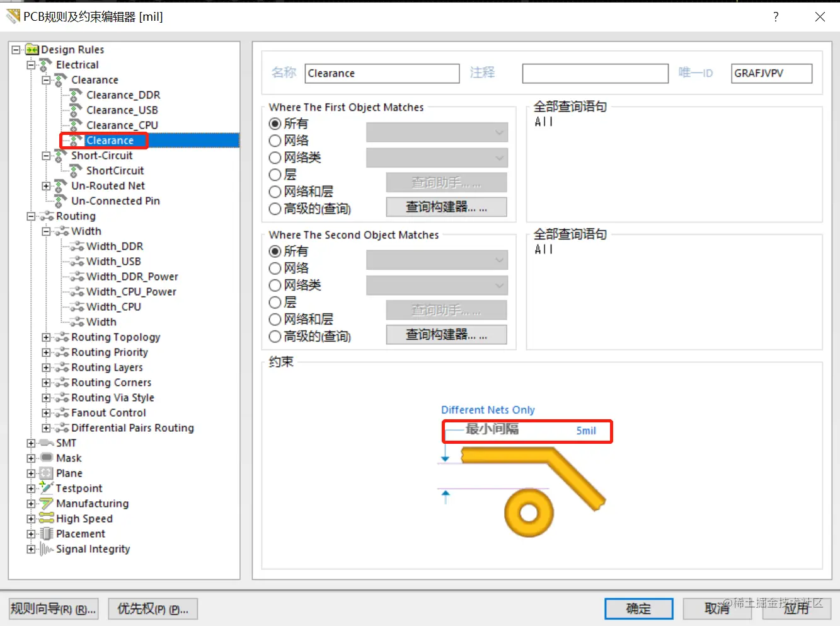Click the dialog help question mark
This screenshot has height=626, width=840.
(776, 17)
